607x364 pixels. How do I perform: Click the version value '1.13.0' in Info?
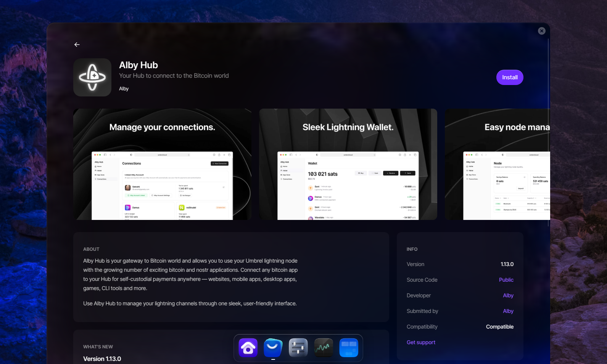pos(507,264)
